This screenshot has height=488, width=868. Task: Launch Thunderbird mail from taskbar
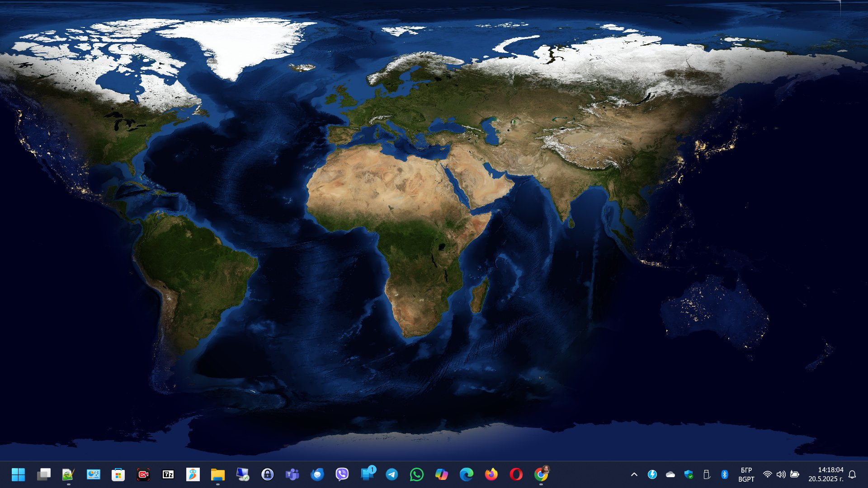click(x=317, y=474)
